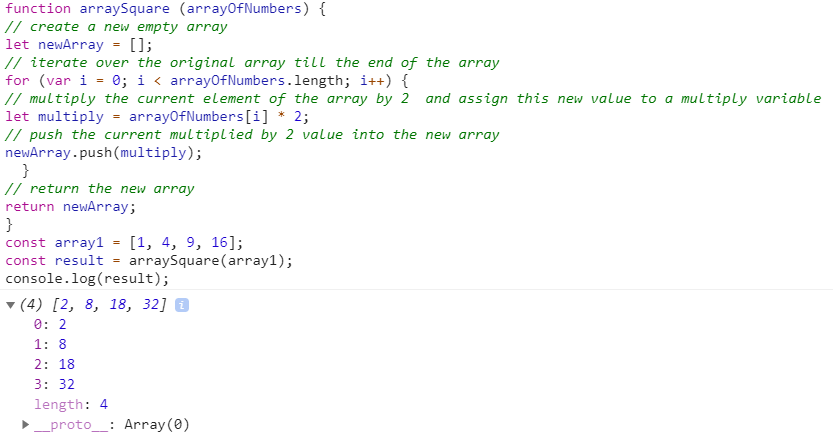Click 'arraySquare(array1)' function call
The height and width of the screenshot is (436, 833).
coord(207,261)
